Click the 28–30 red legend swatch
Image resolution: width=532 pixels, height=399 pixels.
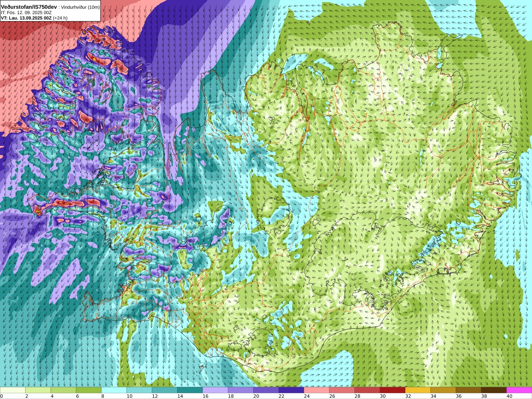pos(367,390)
